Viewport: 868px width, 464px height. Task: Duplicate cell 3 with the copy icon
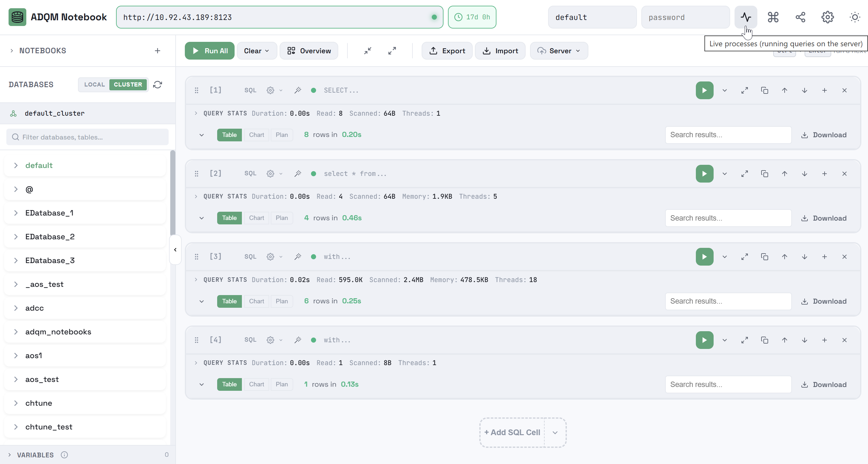pos(765,257)
